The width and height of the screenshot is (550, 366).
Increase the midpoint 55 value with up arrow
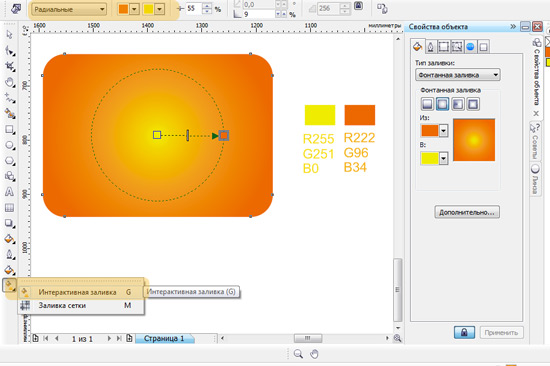pyautogui.click(x=207, y=6)
